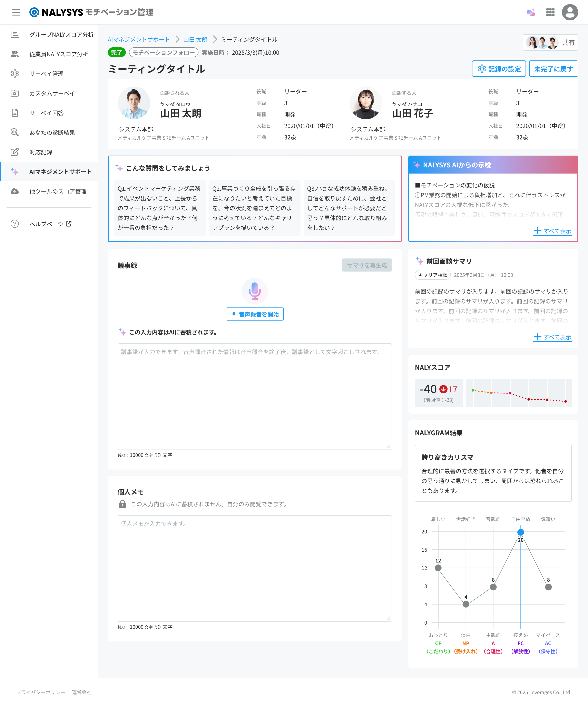Open グループNALYスコア分析 in sidebar
Screen dimensions: 588x706
[61, 35]
